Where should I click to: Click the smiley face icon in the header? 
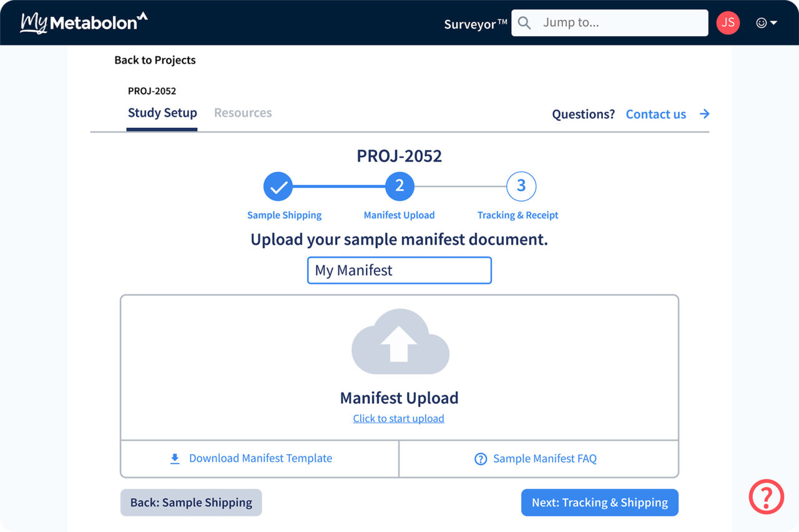pyautogui.click(x=761, y=22)
